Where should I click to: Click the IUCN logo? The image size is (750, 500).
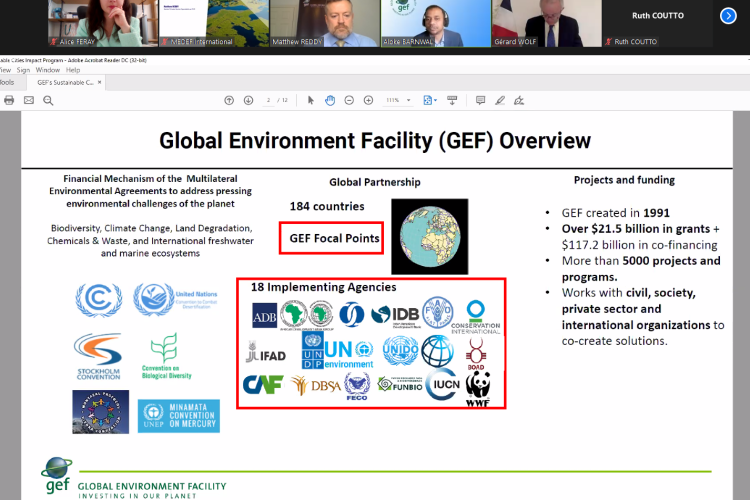[x=443, y=384]
